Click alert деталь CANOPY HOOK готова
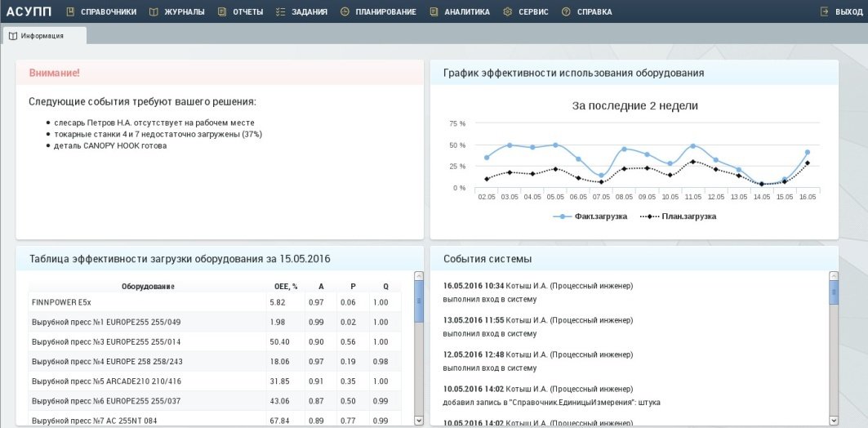The width and height of the screenshot is (868, 428). [x=110, y=146]
